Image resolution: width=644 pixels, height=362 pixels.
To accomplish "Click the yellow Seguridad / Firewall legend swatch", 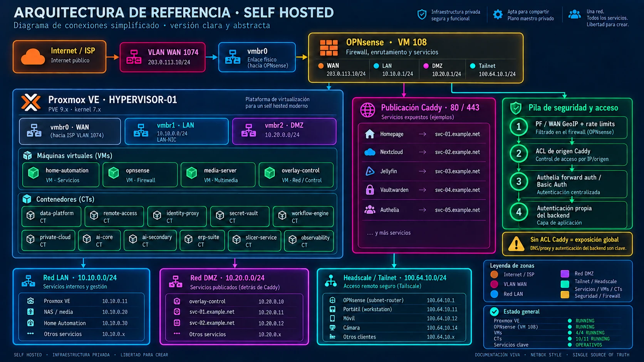I will coord(565,295).
